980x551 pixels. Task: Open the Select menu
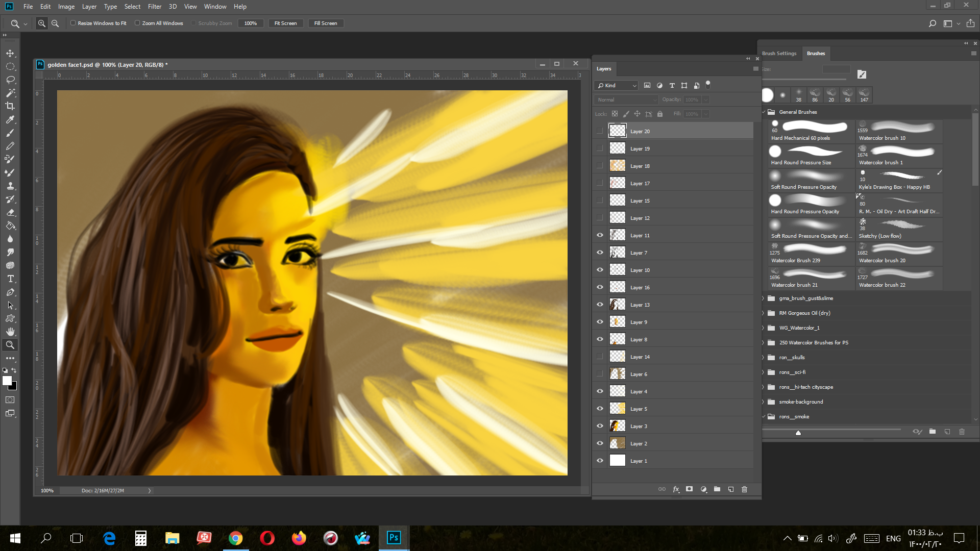(x=132, y=7)
